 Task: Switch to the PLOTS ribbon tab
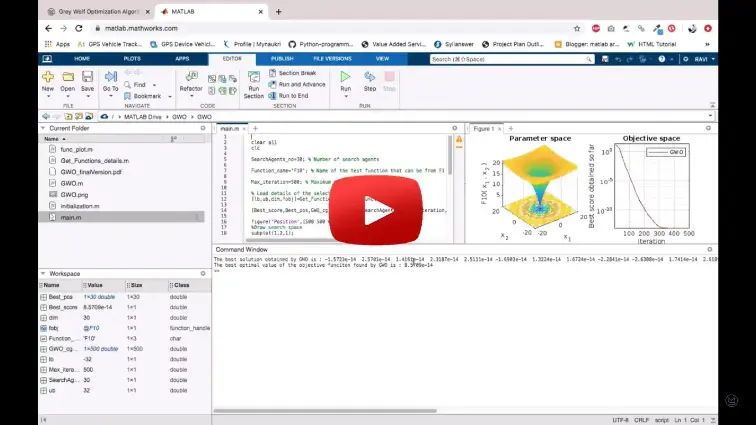(x=132, y=59)
